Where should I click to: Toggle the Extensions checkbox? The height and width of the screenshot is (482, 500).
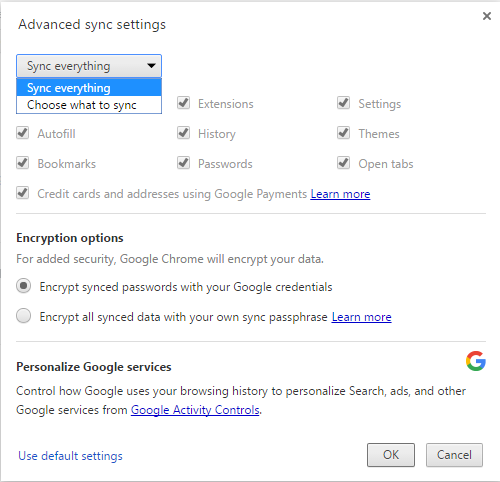183,103
